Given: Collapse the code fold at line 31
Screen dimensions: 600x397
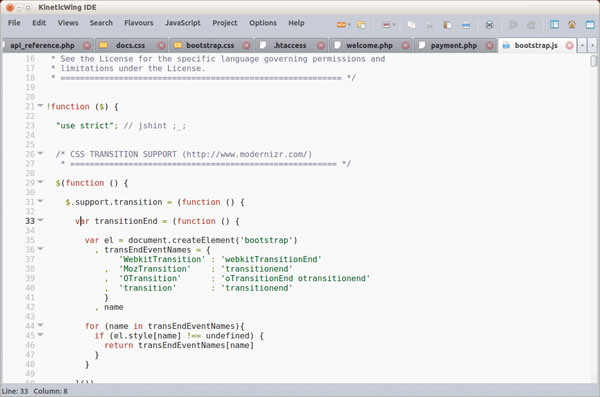Looking at the screenshot, I should click(40, 201).
